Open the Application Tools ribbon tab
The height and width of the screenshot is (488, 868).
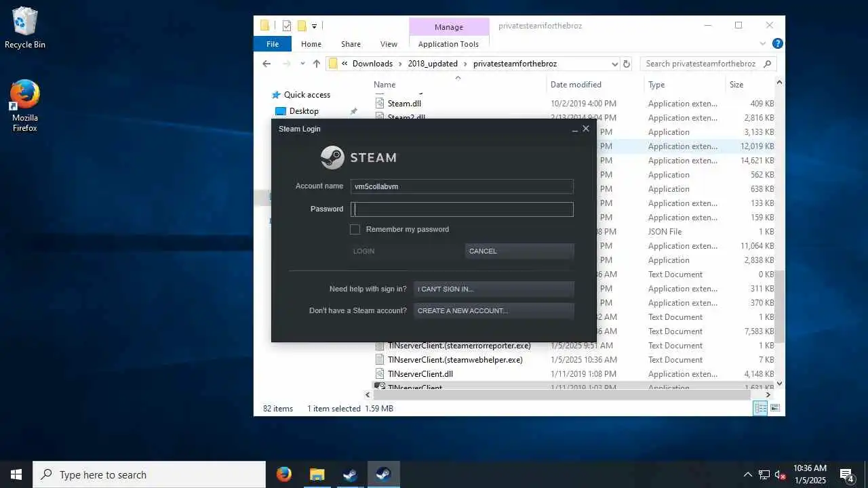point(448,44)
